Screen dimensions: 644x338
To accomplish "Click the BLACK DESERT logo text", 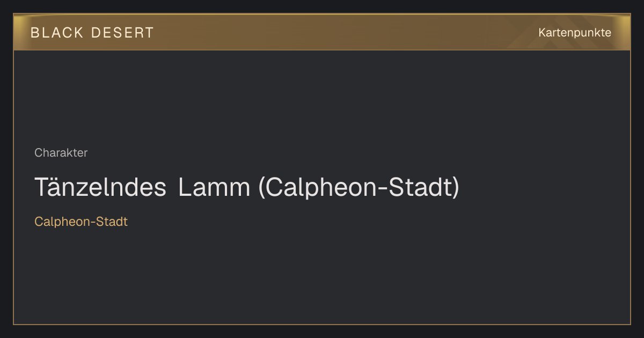I will click(92, 33).
